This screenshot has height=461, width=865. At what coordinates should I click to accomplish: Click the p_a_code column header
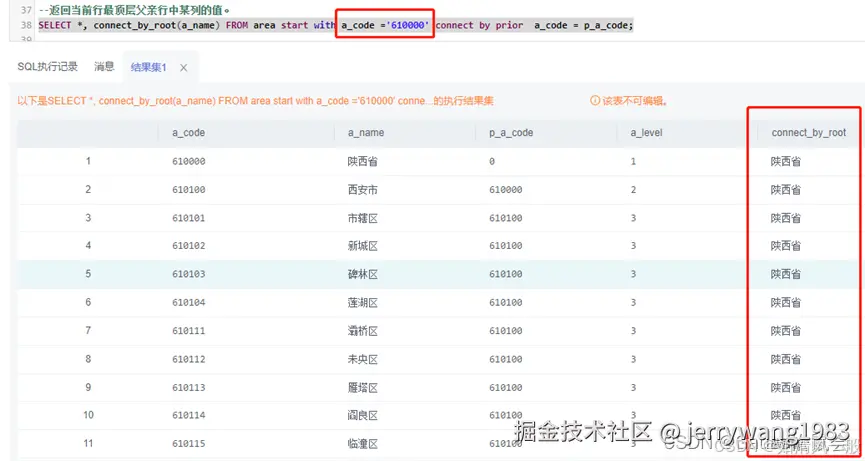pos(511,133)
